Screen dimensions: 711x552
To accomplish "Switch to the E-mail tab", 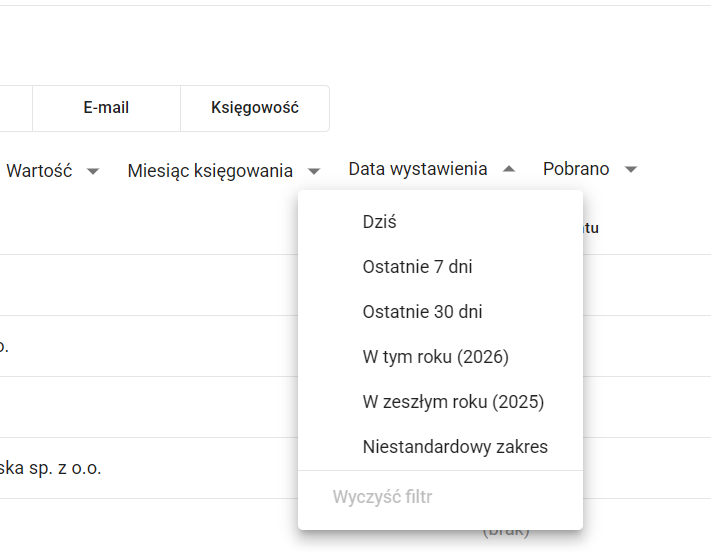I will point(106,108).
